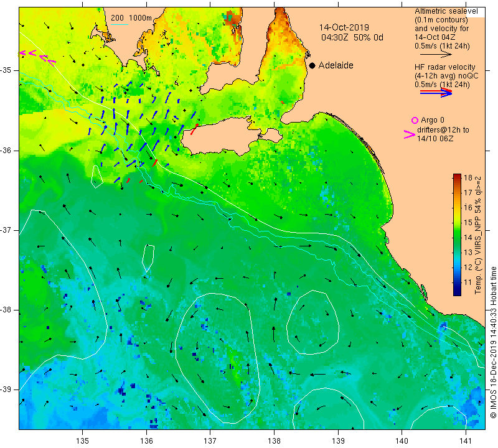Click the -37 latitude axis label
498x448 pixels.
pos(7,230)
